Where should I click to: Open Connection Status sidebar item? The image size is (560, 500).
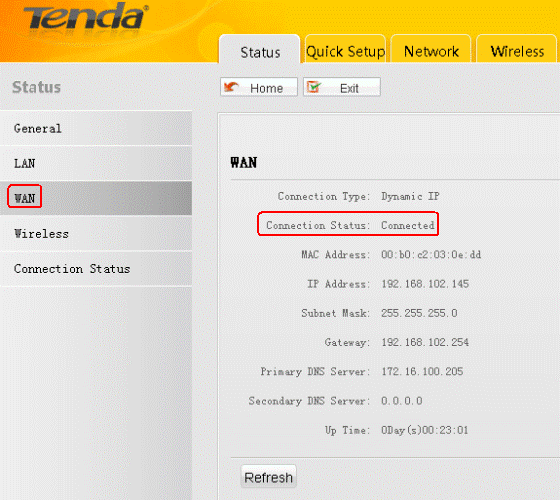click(x=96, y=269)
